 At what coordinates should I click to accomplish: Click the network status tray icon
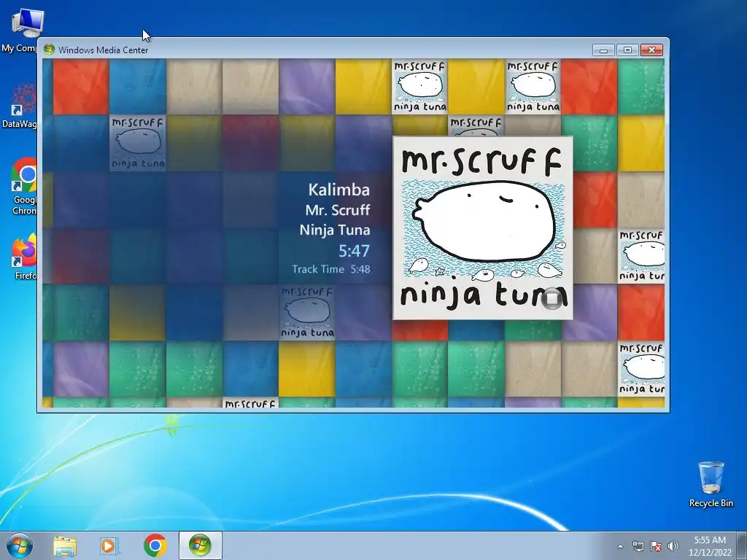(x=638, y=546)
